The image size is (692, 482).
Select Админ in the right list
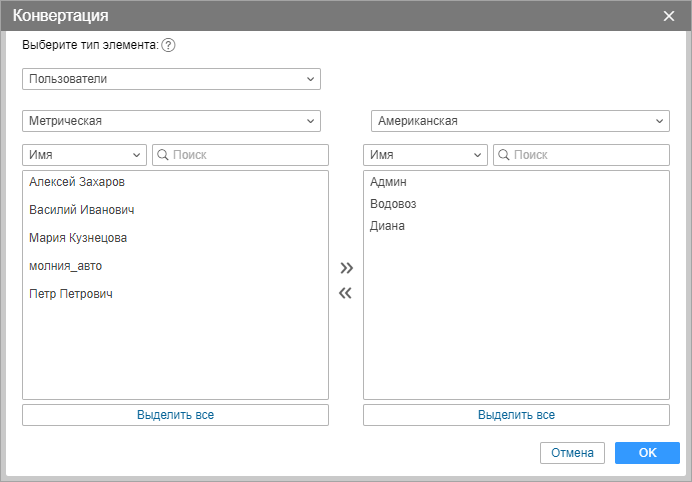[x=388, y=182]
